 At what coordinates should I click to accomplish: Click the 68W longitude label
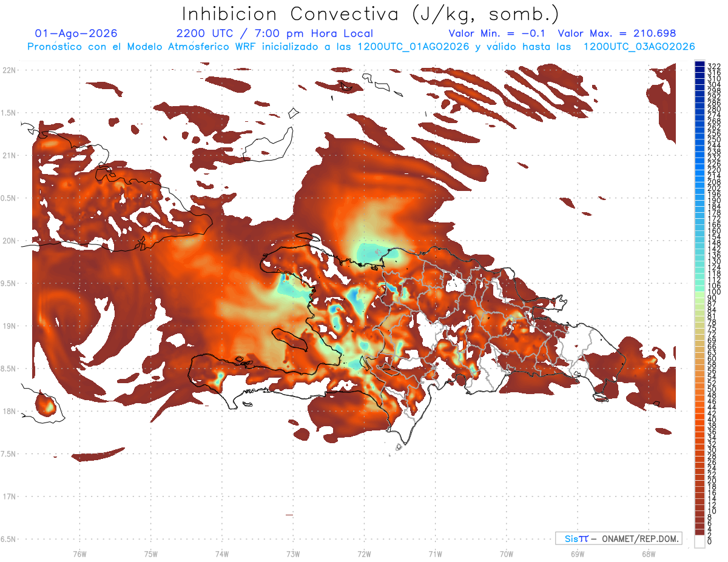point(648,554)
